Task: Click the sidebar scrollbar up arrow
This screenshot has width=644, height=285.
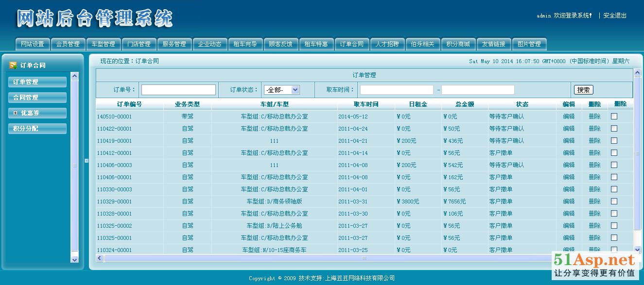Action: (x=74, y=76)
